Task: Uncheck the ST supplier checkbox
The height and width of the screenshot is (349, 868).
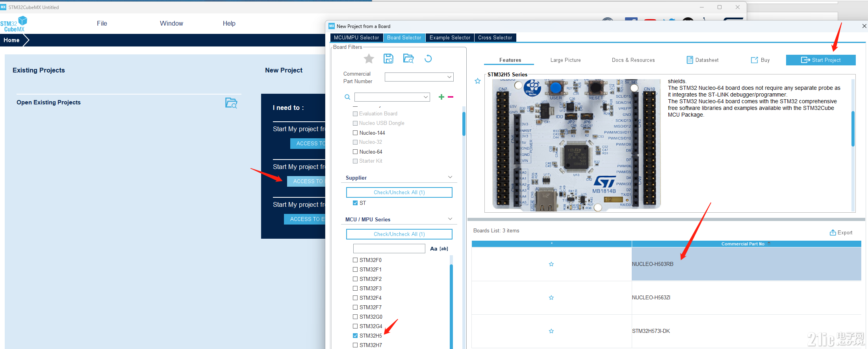Action: click(x=355, y=203)
